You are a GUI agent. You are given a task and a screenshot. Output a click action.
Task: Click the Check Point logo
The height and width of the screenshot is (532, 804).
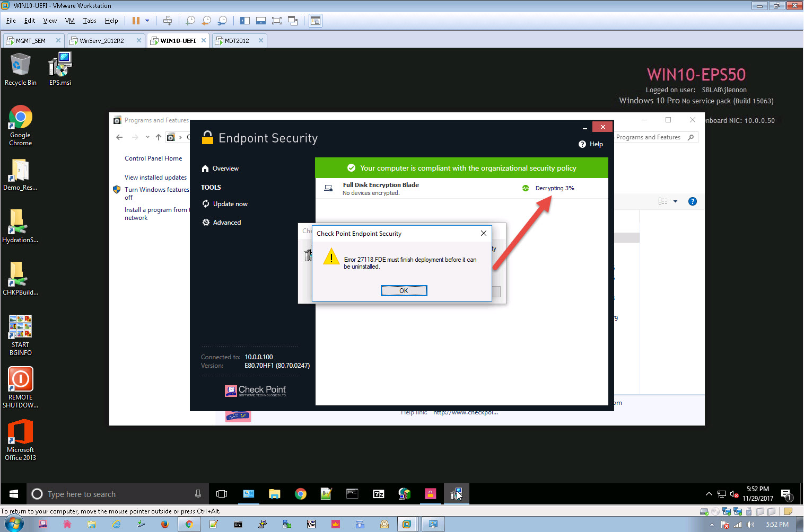(x=255, y=391)
